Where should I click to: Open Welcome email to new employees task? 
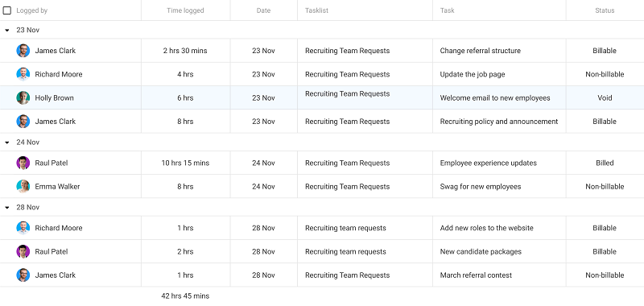point(495,97)
